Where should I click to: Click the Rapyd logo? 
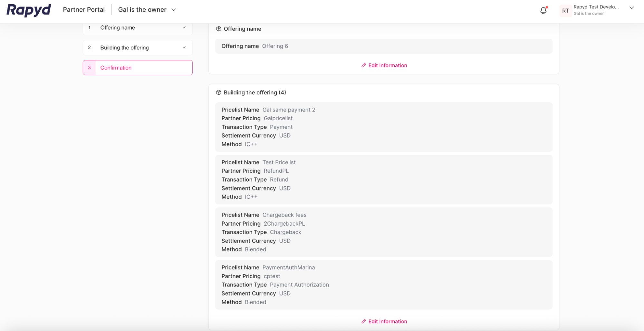[x=28, y=10]
